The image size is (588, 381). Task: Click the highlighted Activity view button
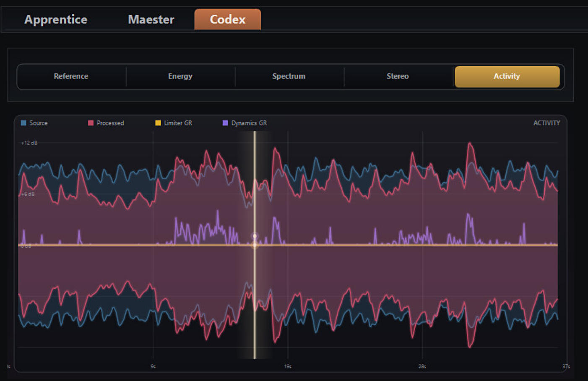pos(507,76)
